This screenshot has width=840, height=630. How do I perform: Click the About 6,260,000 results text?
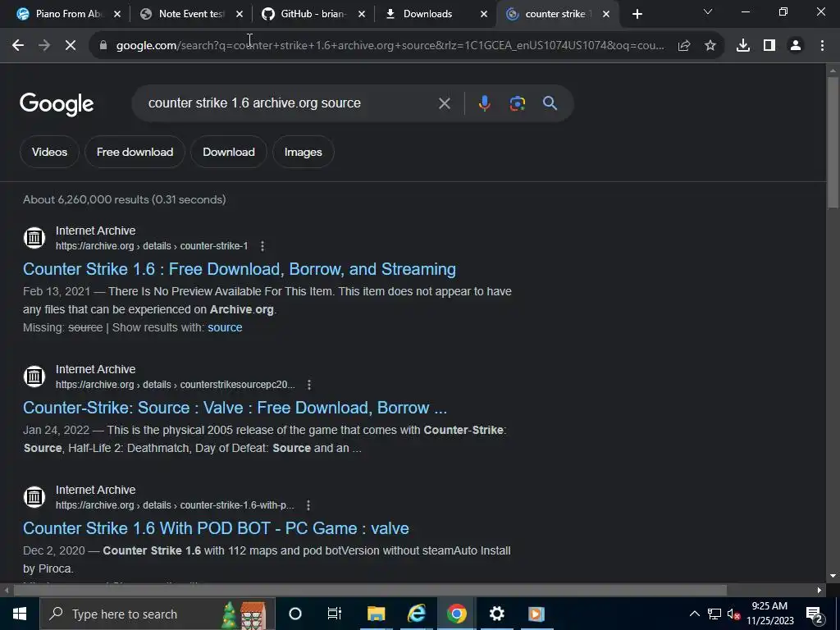(125, 200)
